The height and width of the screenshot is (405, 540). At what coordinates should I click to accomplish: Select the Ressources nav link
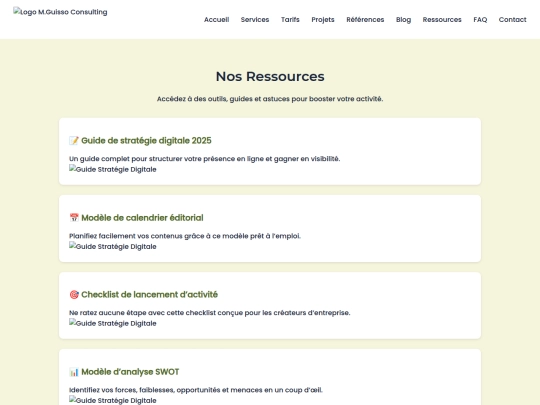[x=442, y=20]
